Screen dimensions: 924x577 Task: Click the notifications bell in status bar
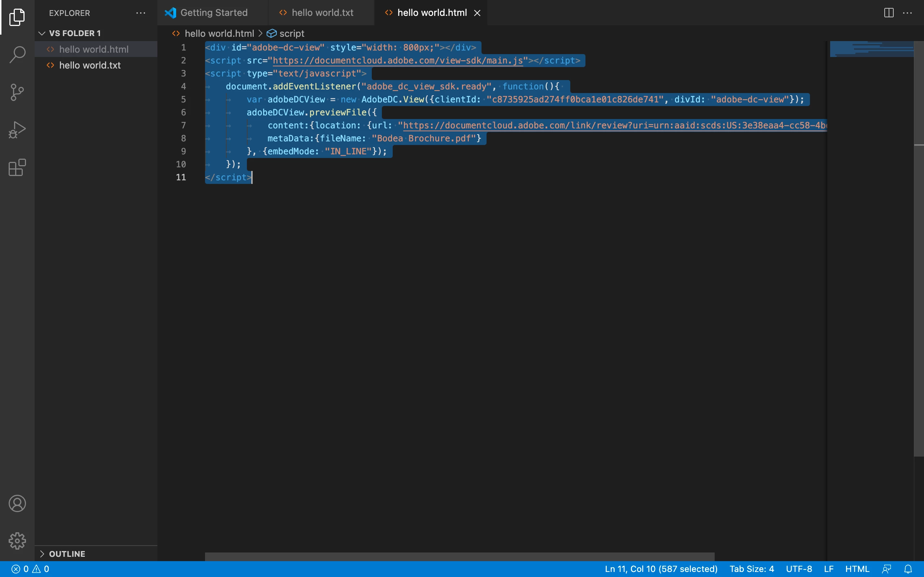coord(908,569)
